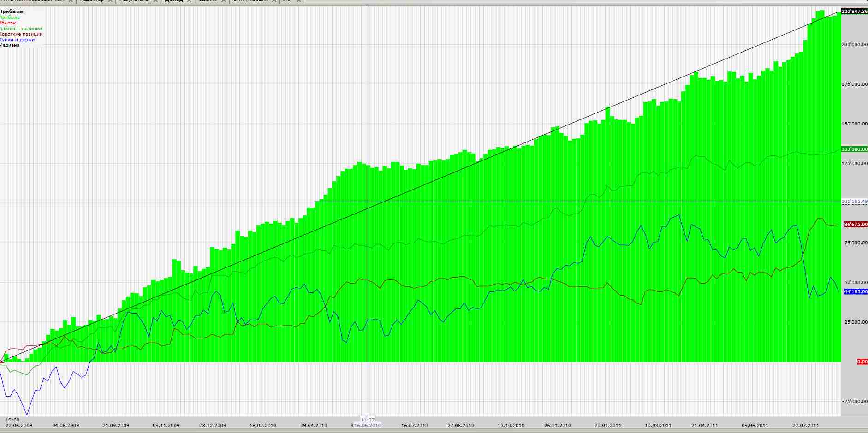This screenshot has height=433, width=868.
Task: Select the green "Прибыль" legend entry
Action: click(10, 18)
